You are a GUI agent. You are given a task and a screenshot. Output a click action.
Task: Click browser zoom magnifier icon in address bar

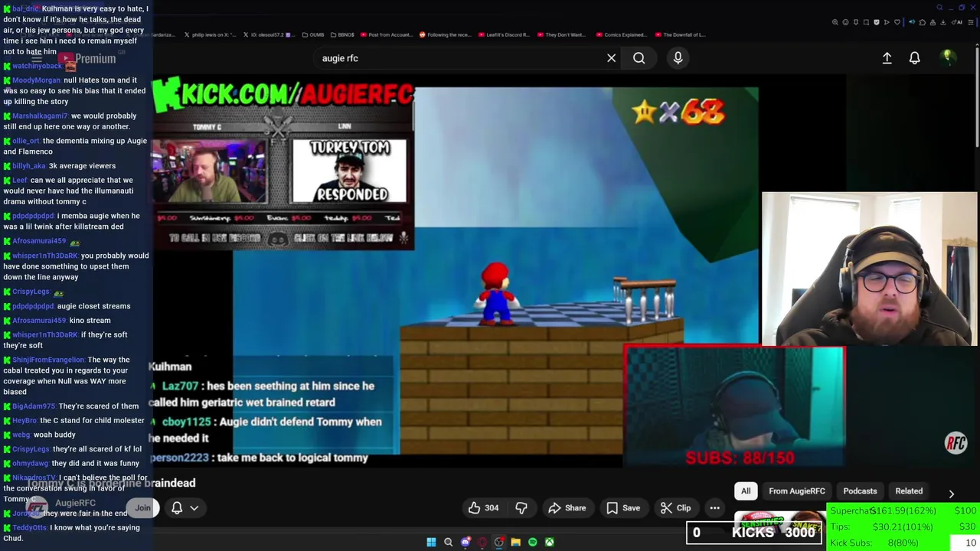click(x=835, y=22)
